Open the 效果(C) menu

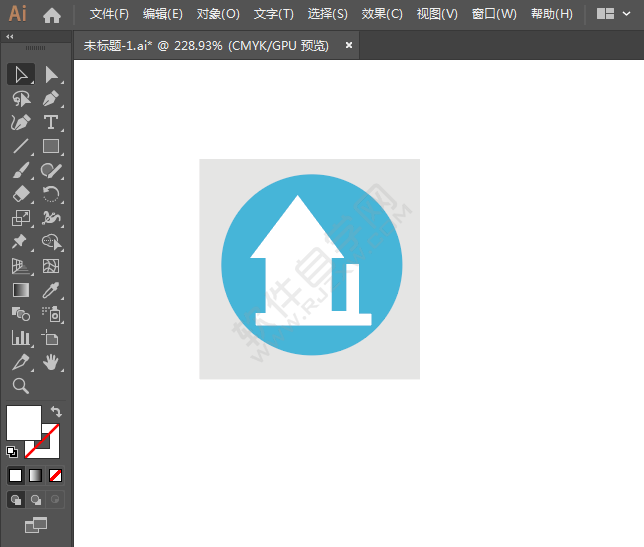pos(382,14)
